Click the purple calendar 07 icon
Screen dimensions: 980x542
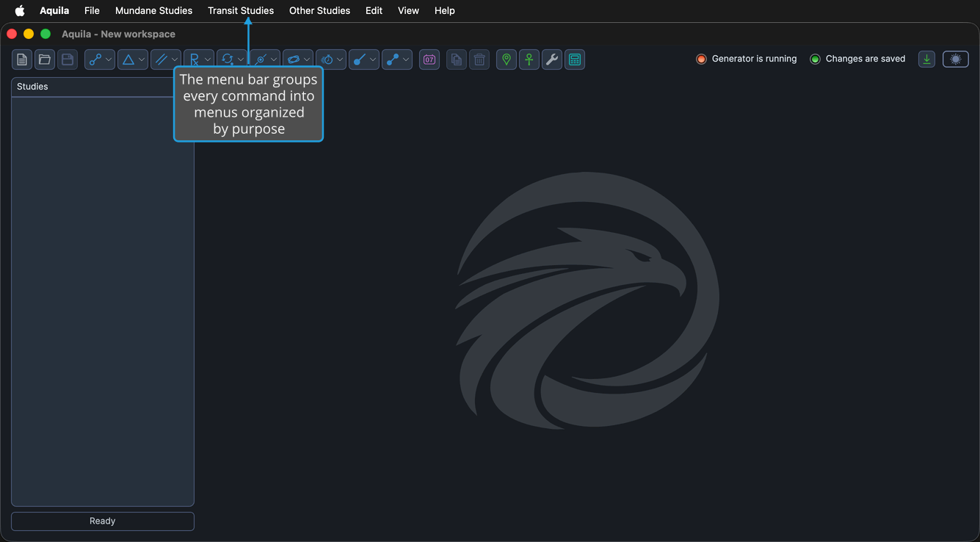point(429,59)
